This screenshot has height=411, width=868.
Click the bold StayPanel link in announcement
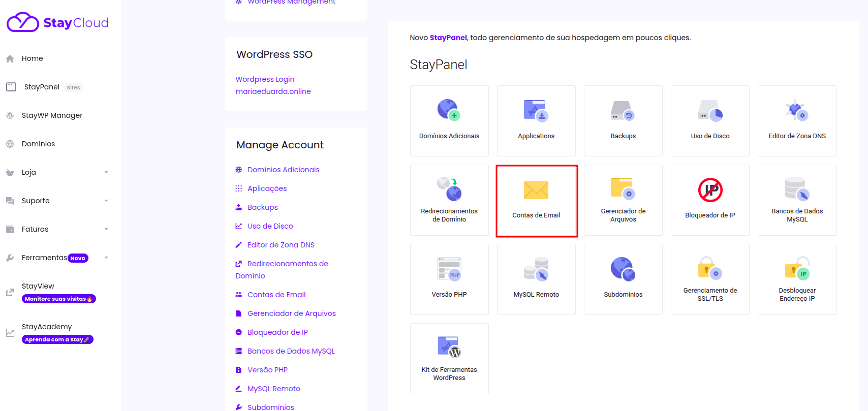tap(448, 38)
